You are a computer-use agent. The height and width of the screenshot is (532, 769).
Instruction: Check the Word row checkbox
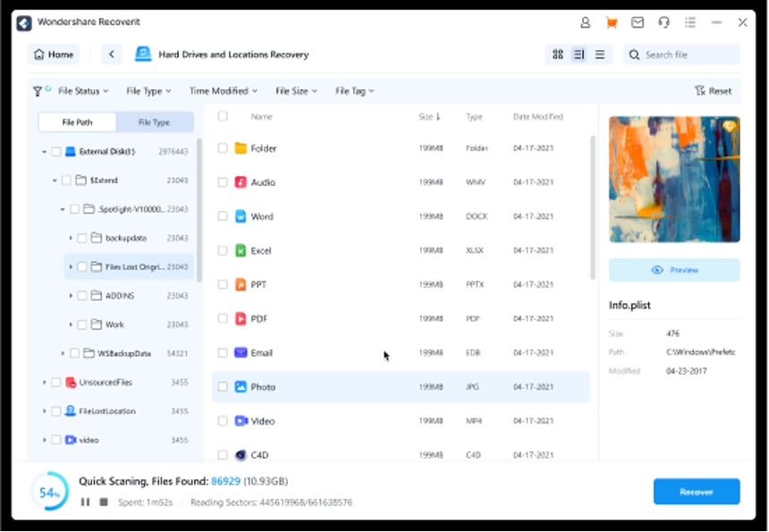point(223,216)
